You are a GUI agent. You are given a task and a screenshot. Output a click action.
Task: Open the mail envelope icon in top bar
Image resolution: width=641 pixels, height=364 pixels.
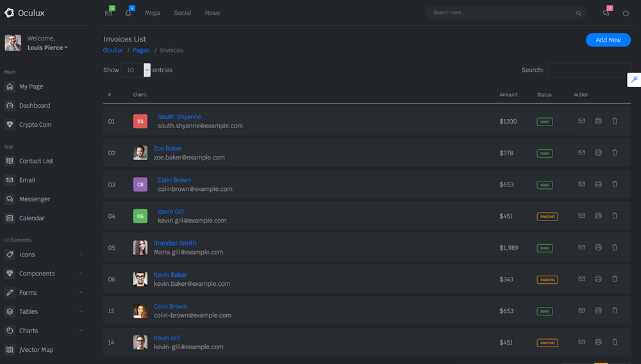(x=108, y=13)
